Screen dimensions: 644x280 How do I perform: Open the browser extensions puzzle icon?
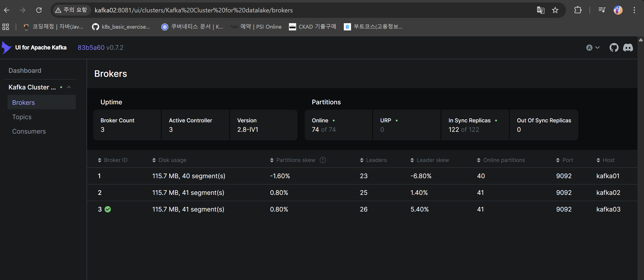point(578,10)
